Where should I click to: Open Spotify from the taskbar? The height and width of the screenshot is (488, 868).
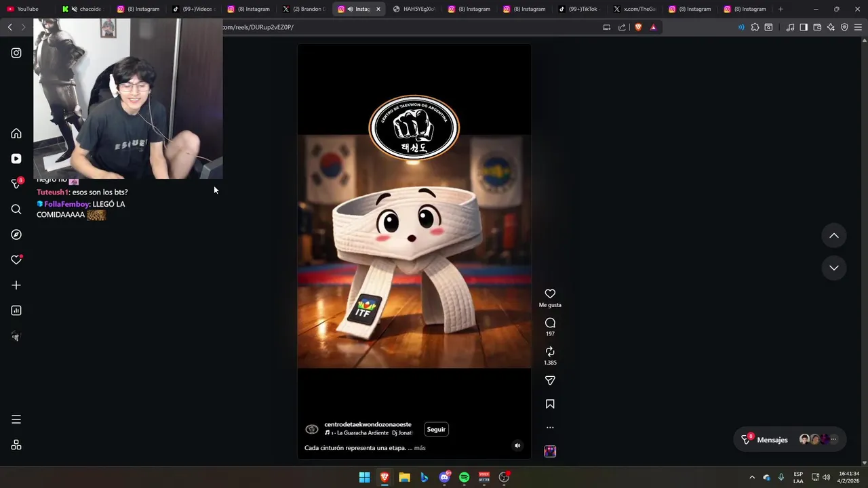(464, 477)
